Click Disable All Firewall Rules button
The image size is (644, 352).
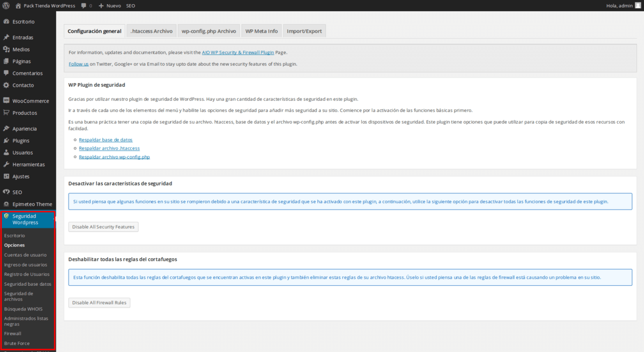point(99,303)
